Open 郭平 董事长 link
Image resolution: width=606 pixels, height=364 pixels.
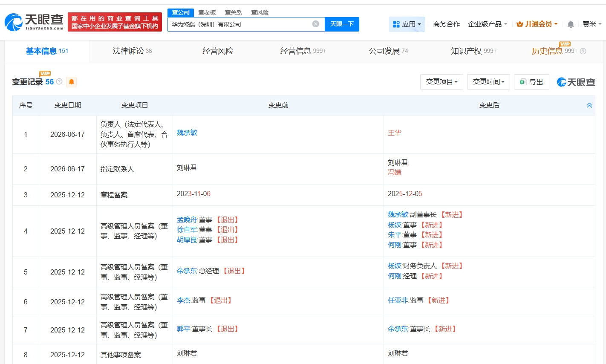pos(184,329)
